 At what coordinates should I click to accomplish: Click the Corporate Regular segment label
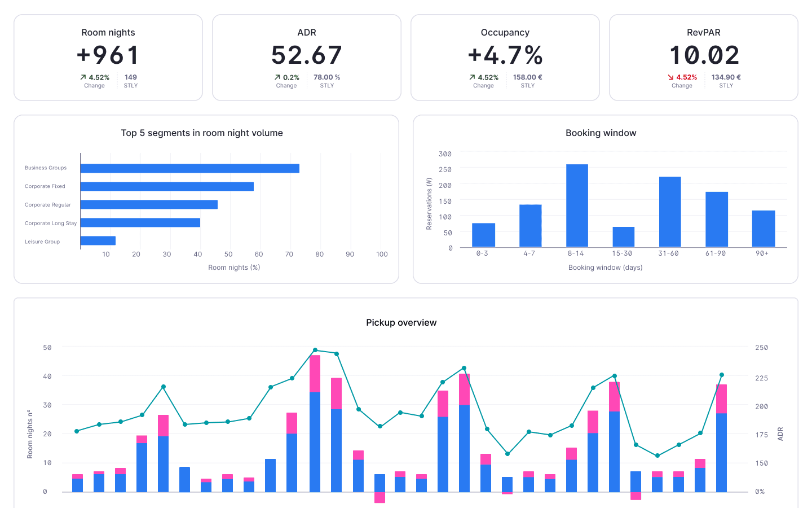pyautogui.click(x=48, y=205)
